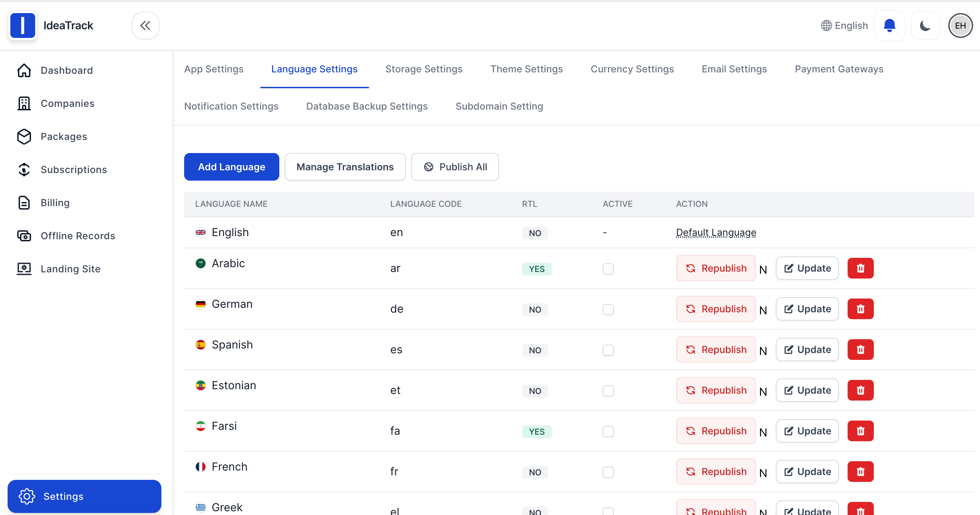
Task: Click red trash icon for Spanish row
Action: (860, 350)
